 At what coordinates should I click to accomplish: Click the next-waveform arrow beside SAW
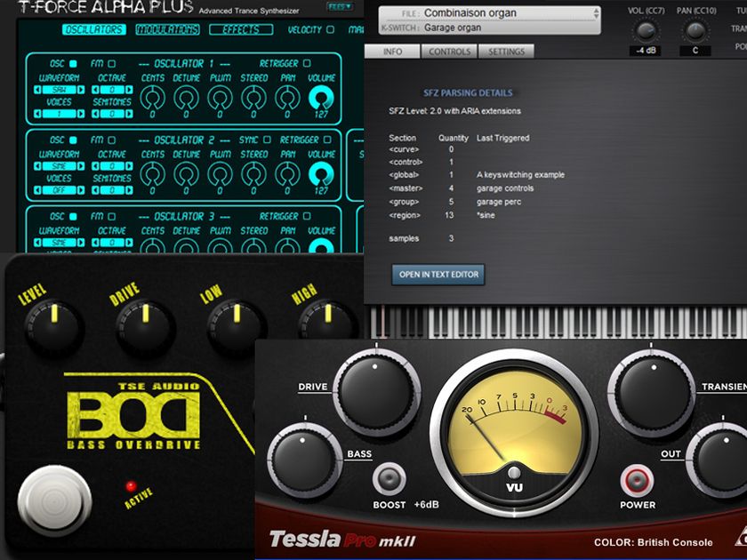coord(80,90)
